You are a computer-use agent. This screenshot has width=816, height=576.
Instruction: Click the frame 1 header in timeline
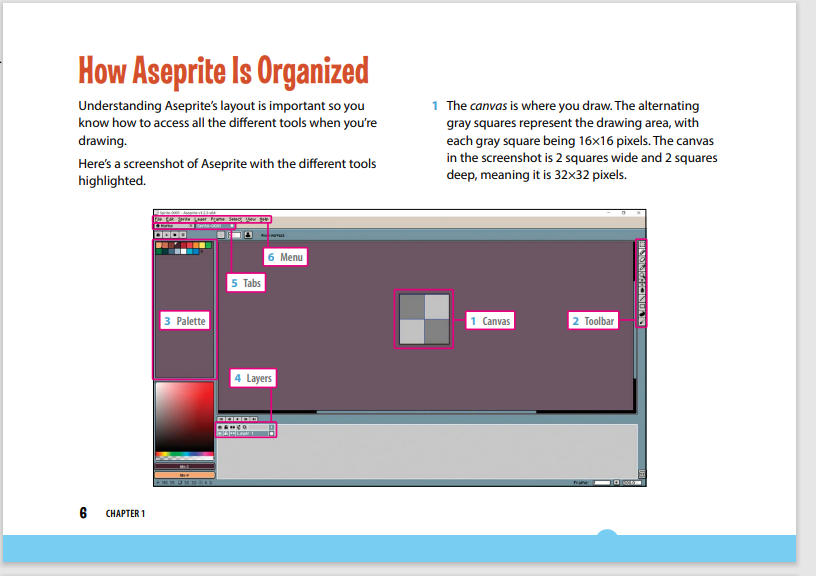coord(271,427)
